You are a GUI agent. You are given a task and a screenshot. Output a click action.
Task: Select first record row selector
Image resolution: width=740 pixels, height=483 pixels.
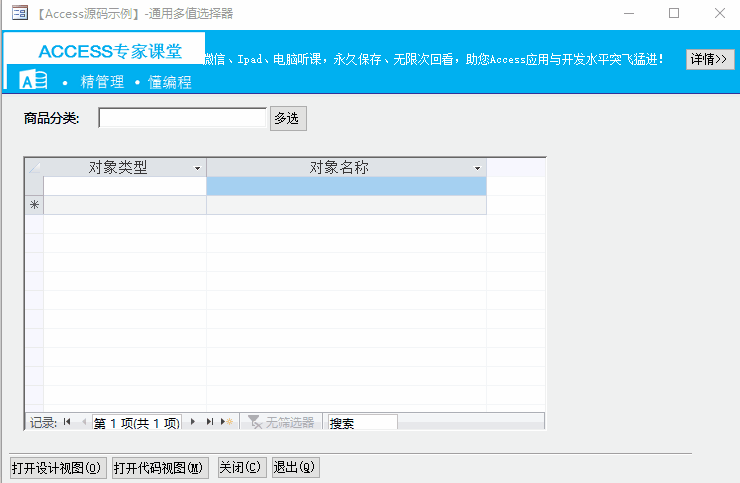(x=34, y=186)
